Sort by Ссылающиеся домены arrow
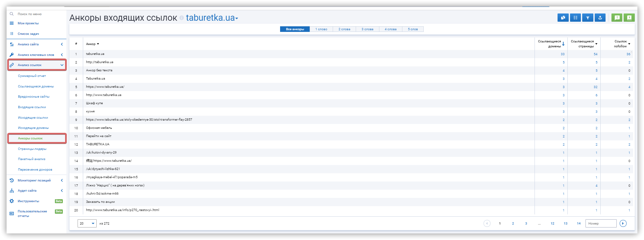Image resolution: width=644 pixels, height=240 pixels. click(563, 44)
